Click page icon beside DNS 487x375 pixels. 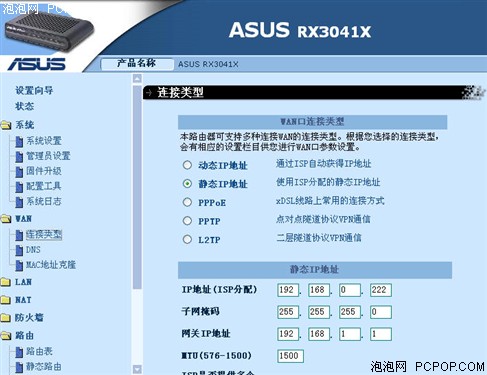pyautogui.click(x=19, y=250)
